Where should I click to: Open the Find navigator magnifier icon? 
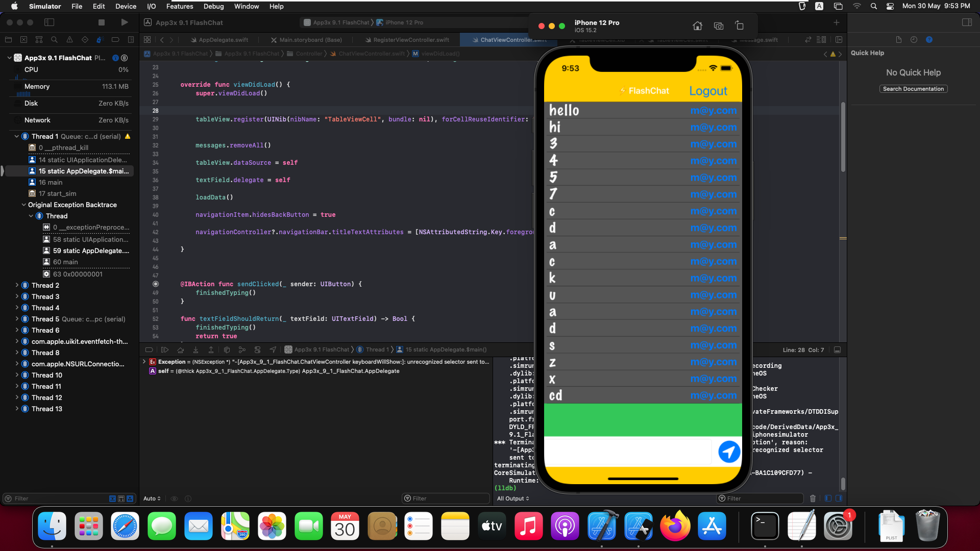pyautogui.click(x=54, y=40)
